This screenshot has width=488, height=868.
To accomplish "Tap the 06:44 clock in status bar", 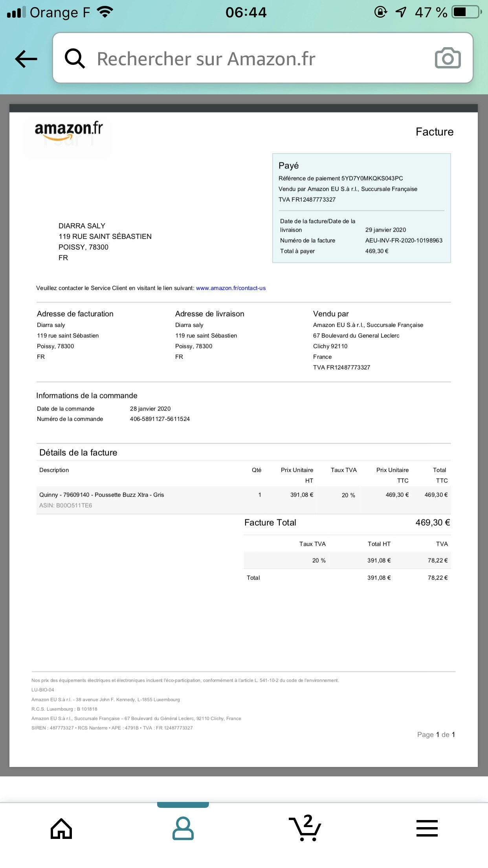I will 246,13.
